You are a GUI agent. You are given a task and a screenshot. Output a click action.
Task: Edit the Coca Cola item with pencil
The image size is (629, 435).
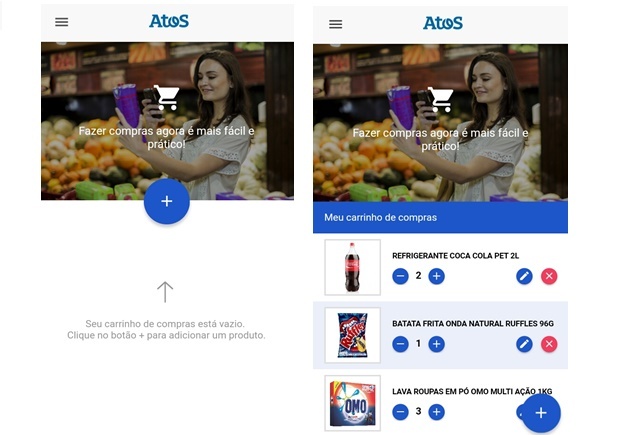(x=524, y=276)
